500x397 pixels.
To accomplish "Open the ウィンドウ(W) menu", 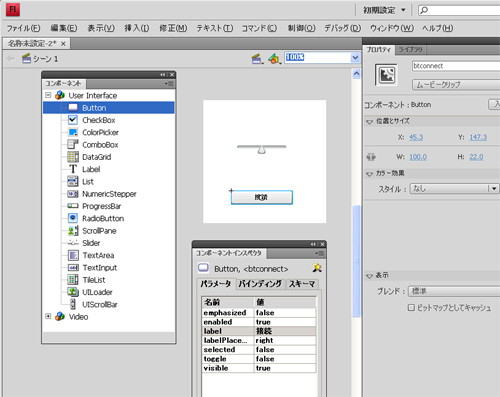I will coord(392,28).
